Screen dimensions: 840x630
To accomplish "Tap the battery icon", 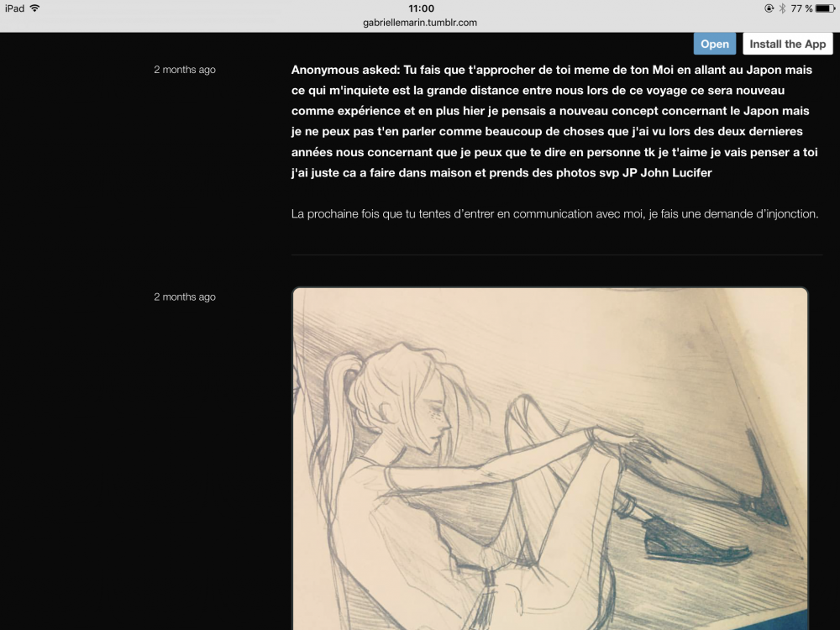I will point(825,8).
